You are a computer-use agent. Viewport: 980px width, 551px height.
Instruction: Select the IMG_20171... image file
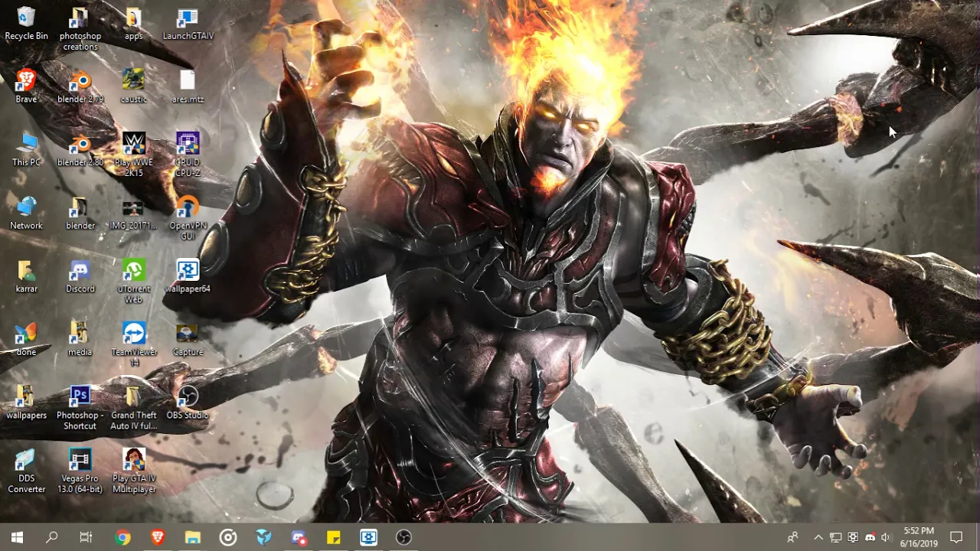pyautogui.click(x=133, y=214)
